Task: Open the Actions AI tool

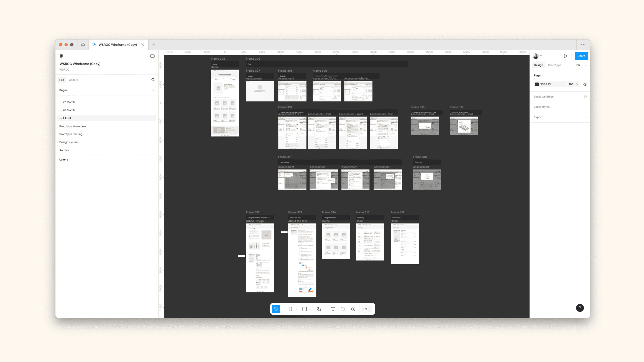Action: (353, 309)
